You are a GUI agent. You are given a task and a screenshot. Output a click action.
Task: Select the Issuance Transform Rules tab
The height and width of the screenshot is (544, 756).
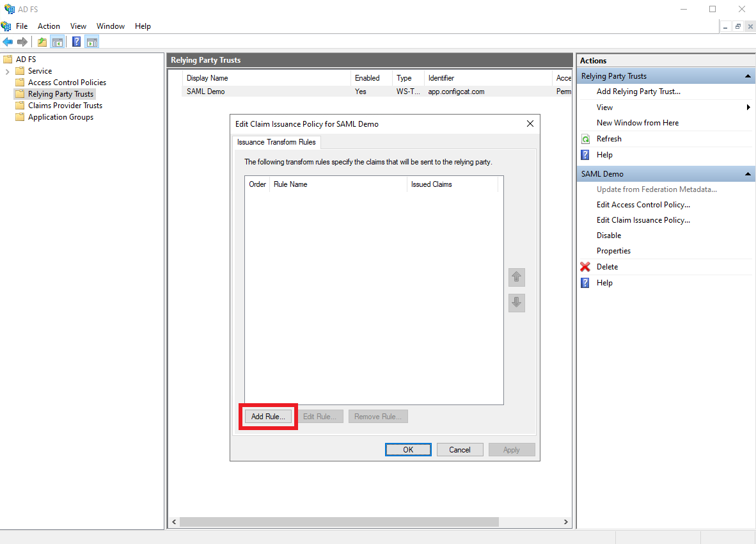pos(276,142)
